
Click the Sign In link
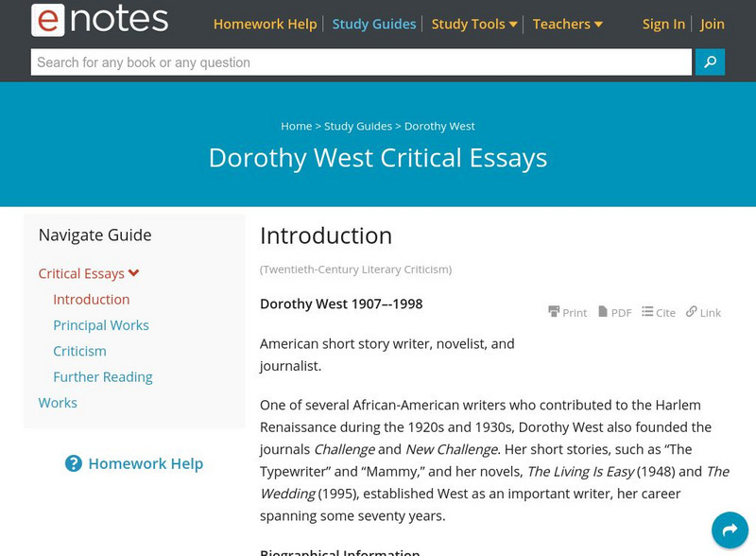coord(663,24)
